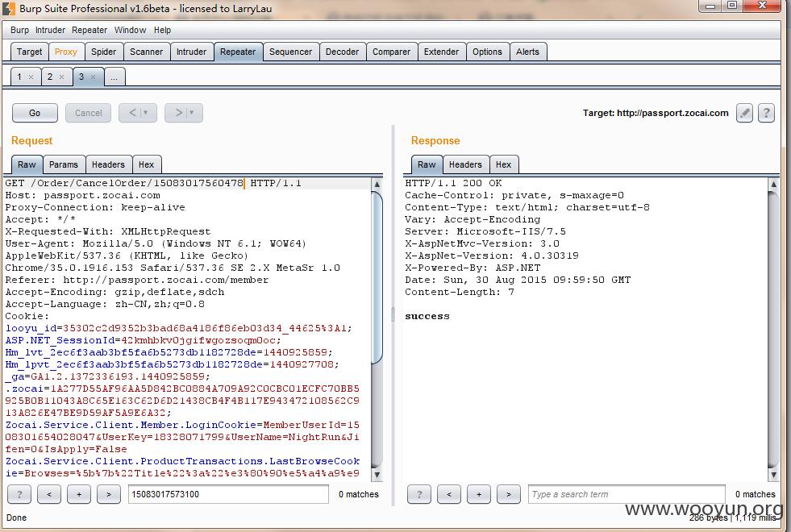Switch to the Spider tab
Screen dimensions: 791x532
point(103,52)
